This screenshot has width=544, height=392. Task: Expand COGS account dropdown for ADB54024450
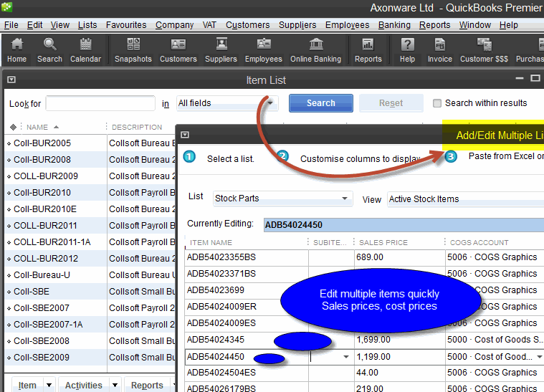(539, 357)
